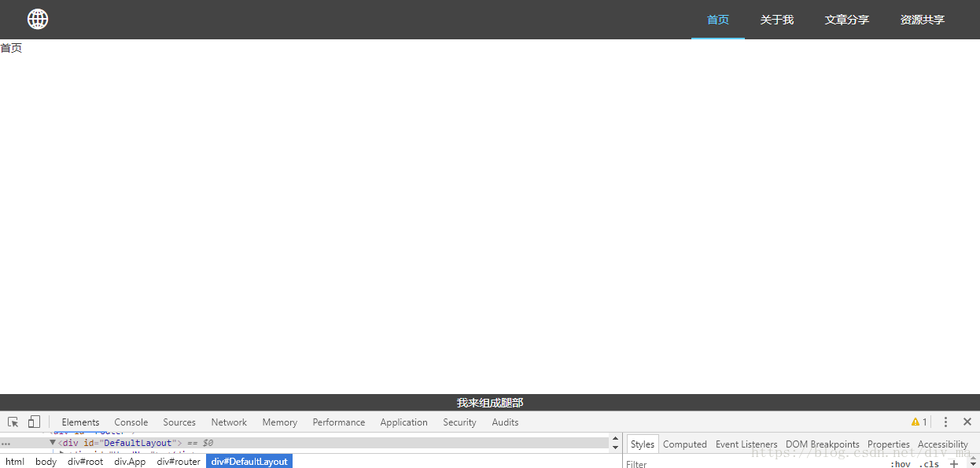
Task: Select the Computed sidebar tab
Action: click(685, 444)
